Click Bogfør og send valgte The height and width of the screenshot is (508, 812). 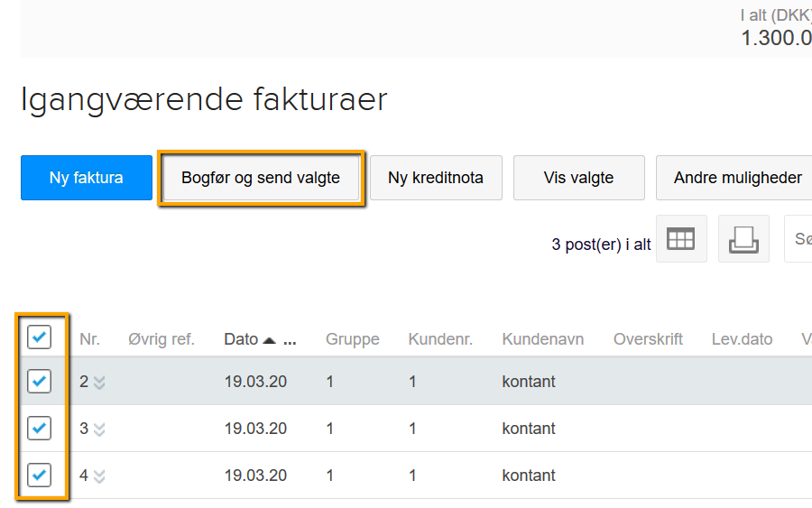(x=261, y=178)
